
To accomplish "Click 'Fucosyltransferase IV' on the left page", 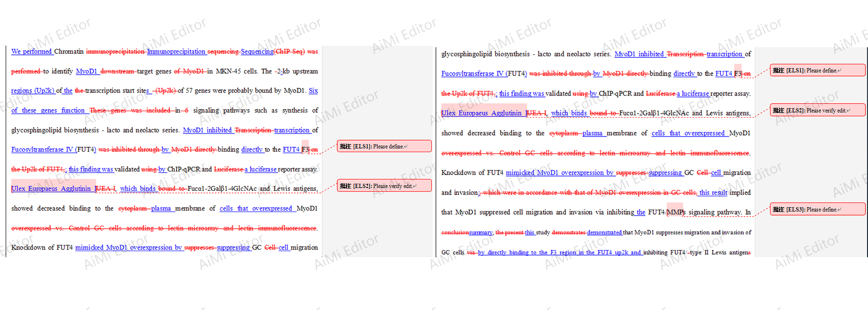I will coord(43,149).
